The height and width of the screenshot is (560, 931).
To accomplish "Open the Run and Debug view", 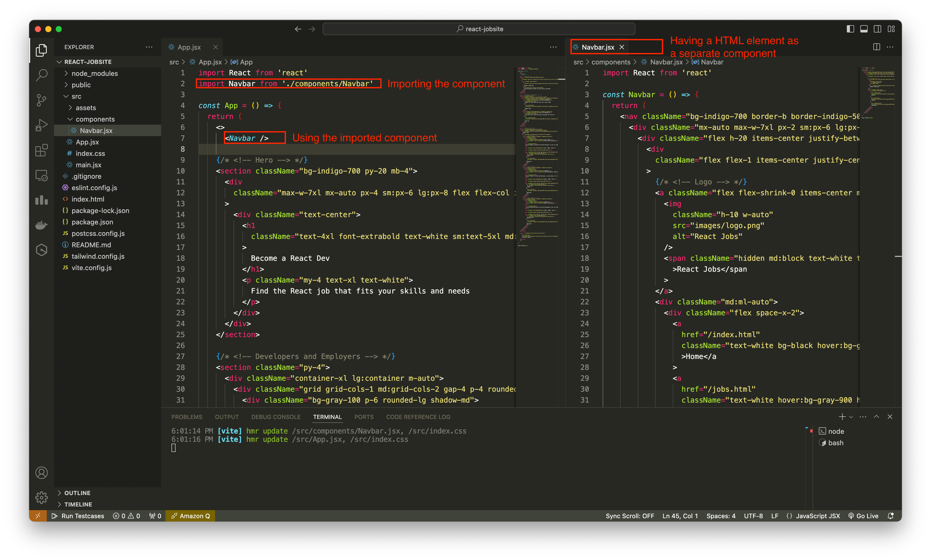I will point(42,125).
